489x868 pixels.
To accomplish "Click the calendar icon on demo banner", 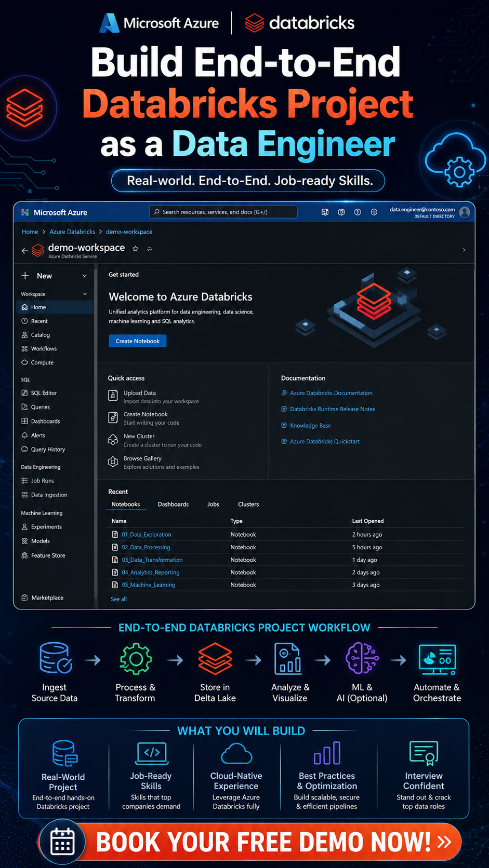I will pos(62,842).
